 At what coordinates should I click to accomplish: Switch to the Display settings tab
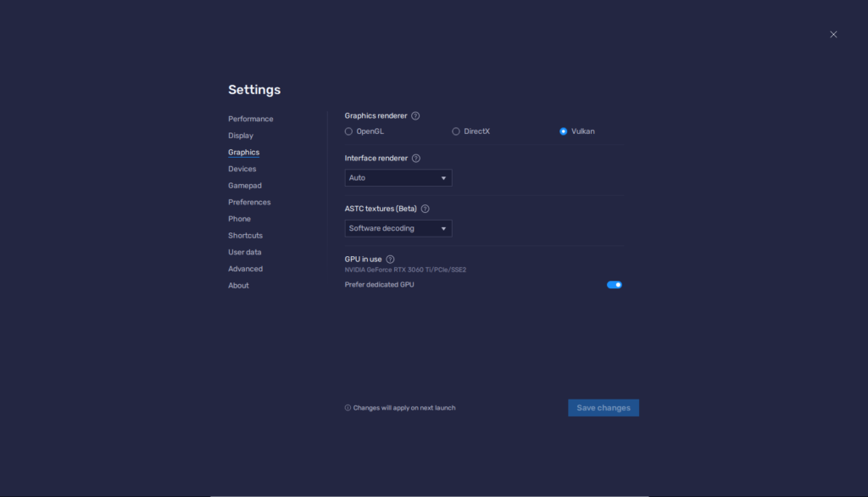click(240, 135)
